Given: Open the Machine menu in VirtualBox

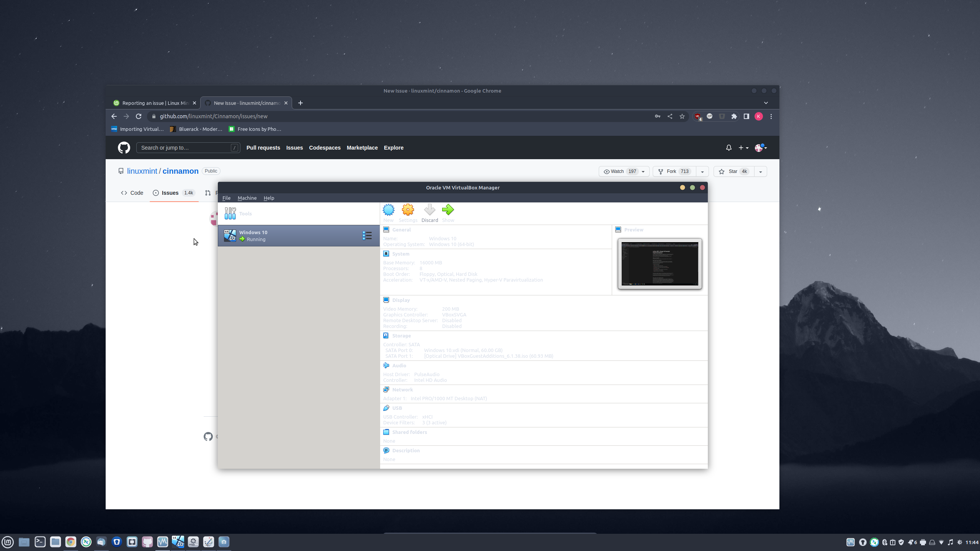Looking at the screenshot, I should pos(247,198).
